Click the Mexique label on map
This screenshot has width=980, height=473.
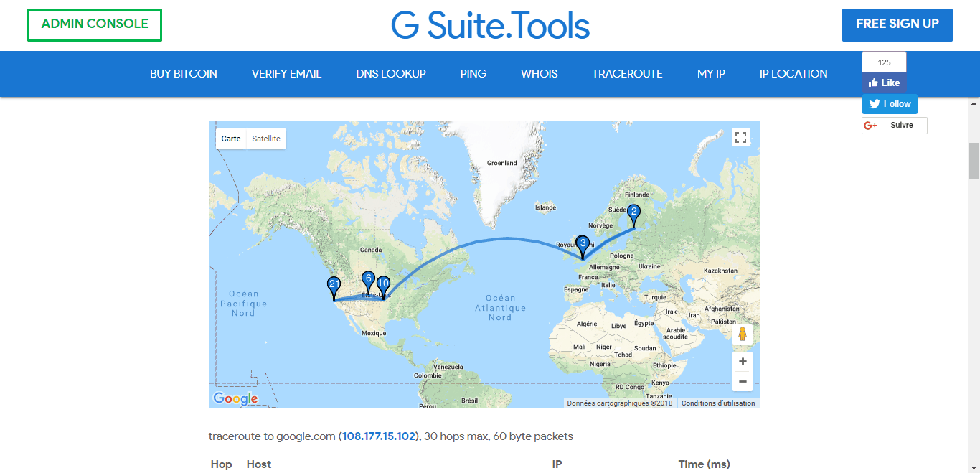[374, 333]
